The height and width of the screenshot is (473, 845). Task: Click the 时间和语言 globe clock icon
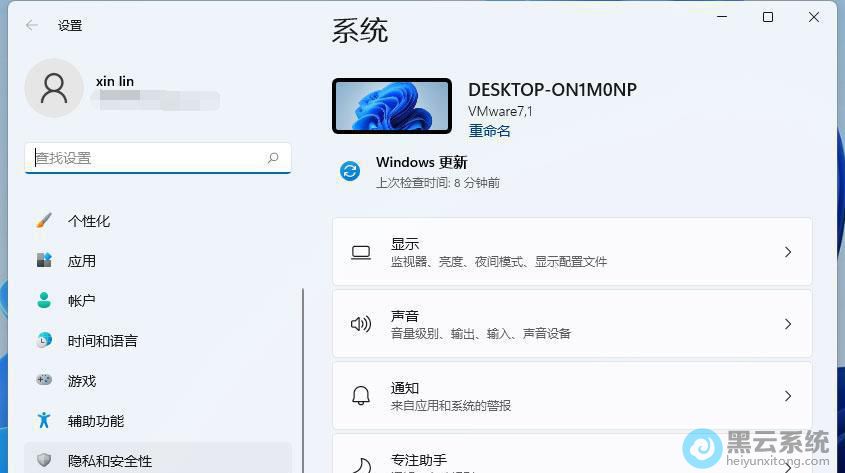click(x=44, y=341)
